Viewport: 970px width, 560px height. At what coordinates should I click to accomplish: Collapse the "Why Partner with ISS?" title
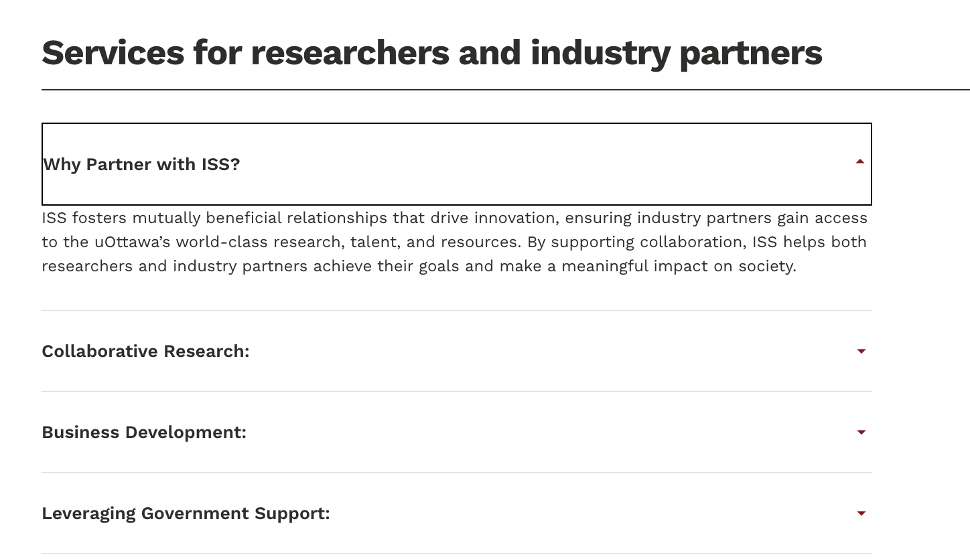(x=141, y=164)
